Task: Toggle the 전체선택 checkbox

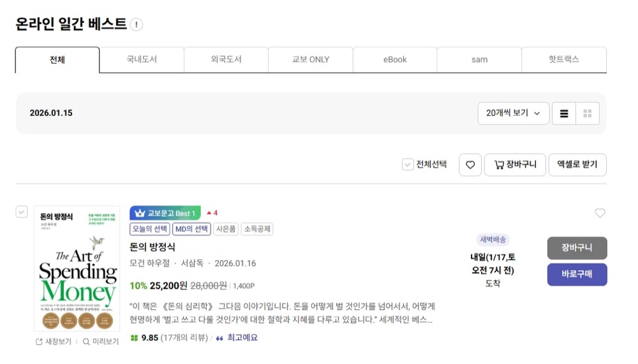Action: point(408,164)
